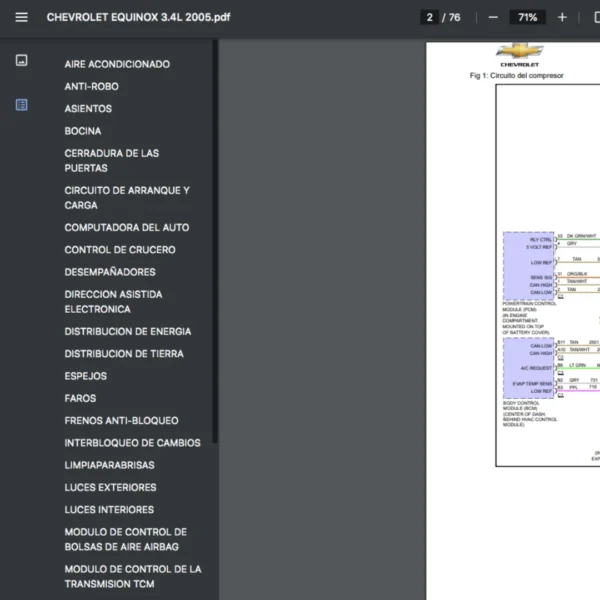Open AIRE ACONDICIONADO bookmark
Viewport: 600px width, 600px height.
(x=117, y=64)
